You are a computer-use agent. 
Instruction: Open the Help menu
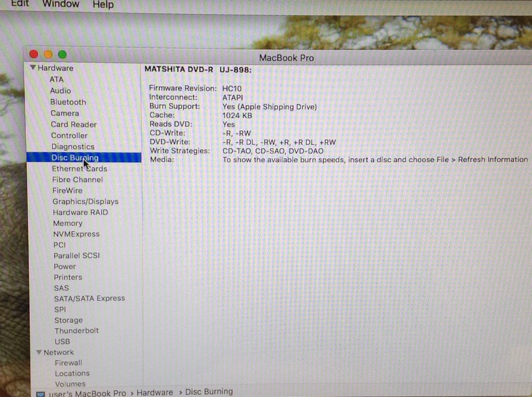tap(103, 5)
